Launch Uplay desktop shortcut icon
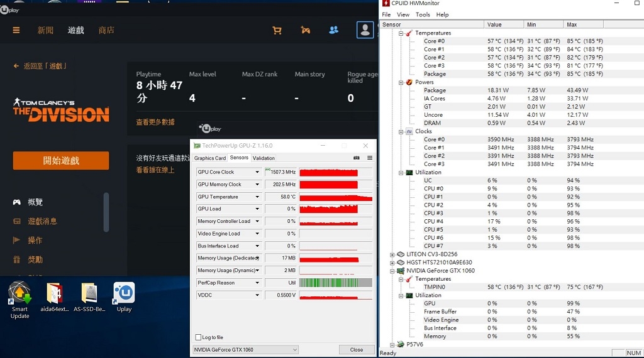The height and width of the screenshot is (358, 644). 124,297
